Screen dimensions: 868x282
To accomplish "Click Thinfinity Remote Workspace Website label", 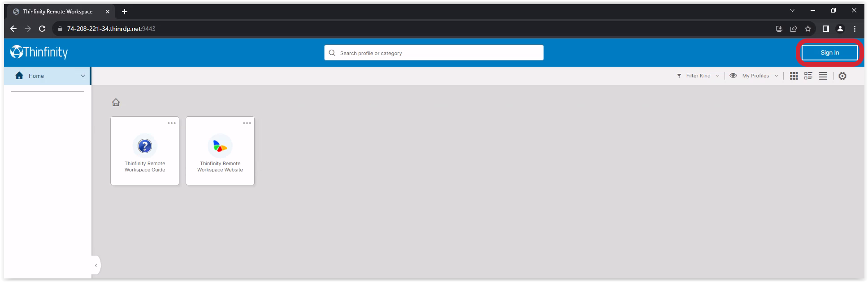I will pos(220,167).
